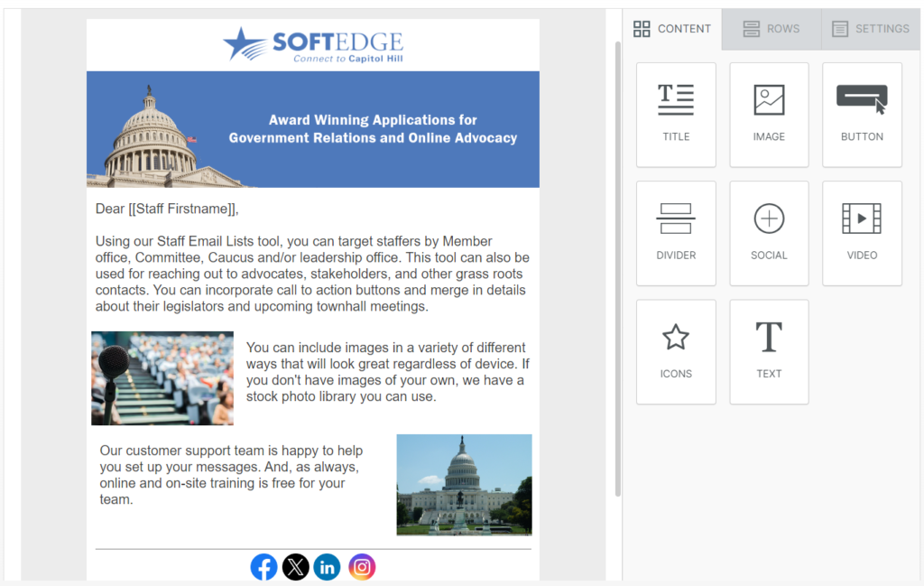The image size is (924, 586).
Task: Select the Capitol building photo near the footer
Action: coord(465,485)
